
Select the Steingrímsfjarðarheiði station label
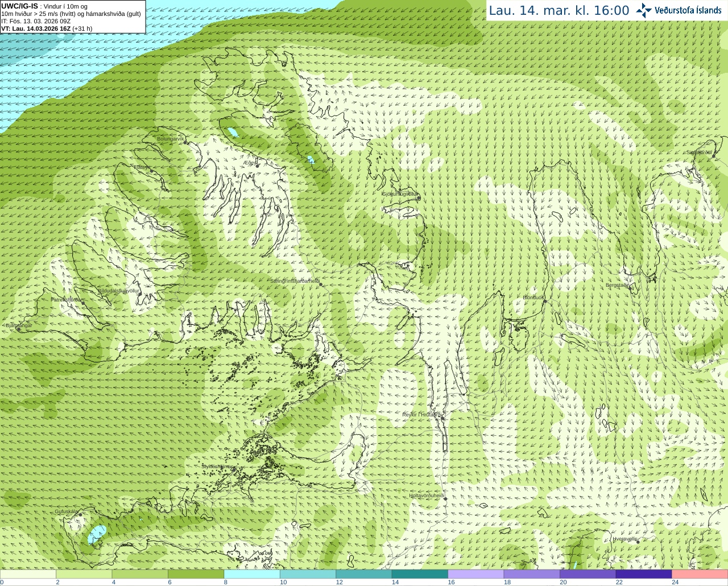click(295, 281)
